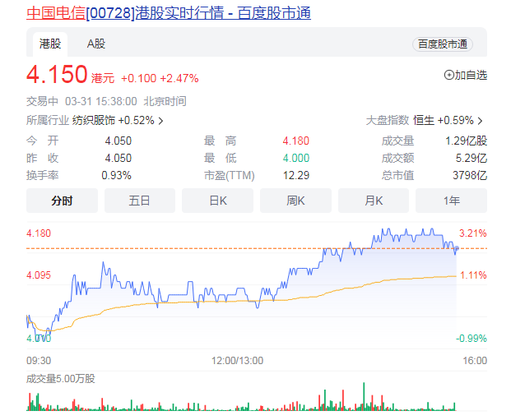This screenshot has width=511, height=420.
Task: Select the 1年 chart range
Action: 451,201
